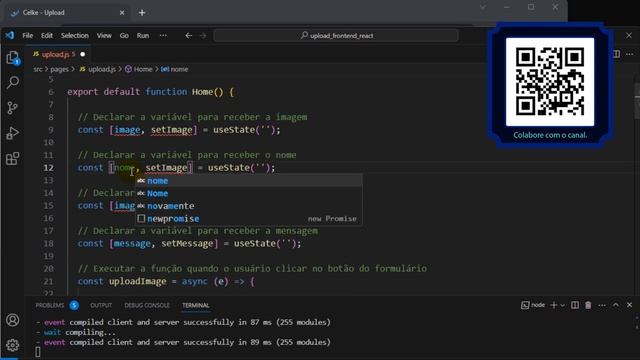Open the Accounts menu icon

click(13, 320)
